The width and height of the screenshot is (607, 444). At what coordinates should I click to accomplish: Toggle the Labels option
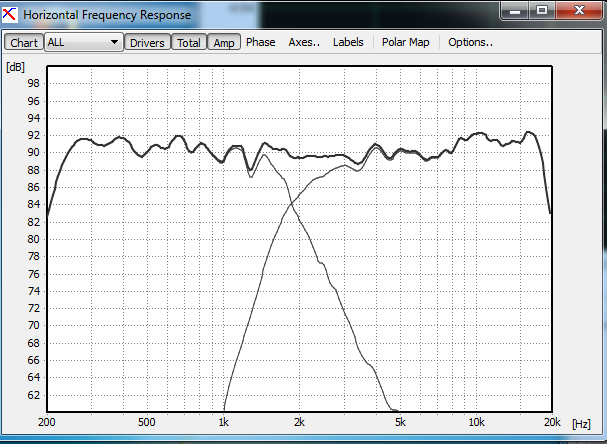click(348, 43)
